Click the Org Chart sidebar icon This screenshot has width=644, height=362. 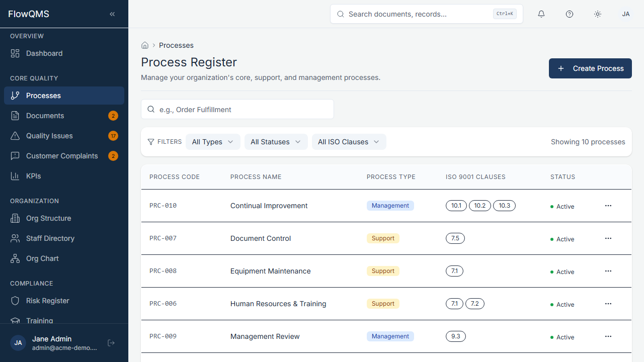pos(15,258)
